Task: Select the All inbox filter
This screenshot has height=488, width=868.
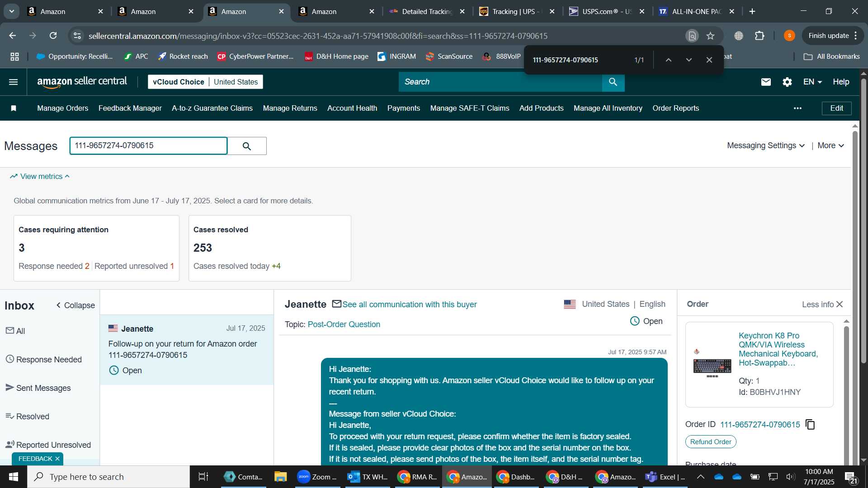Action: [x=15, y=331]
